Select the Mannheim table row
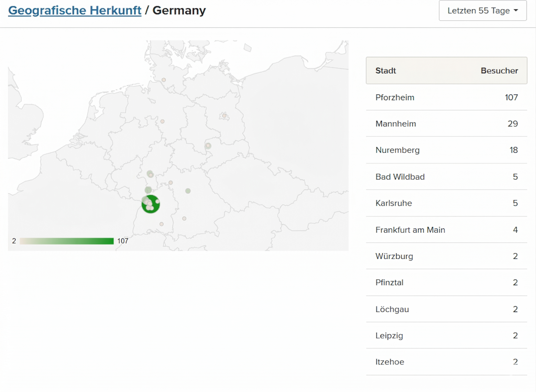 (446, 124)
